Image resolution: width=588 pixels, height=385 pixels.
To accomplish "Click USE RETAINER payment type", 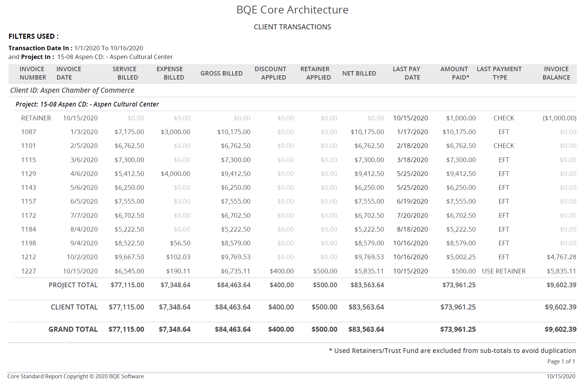I will [x=504, y=271].
